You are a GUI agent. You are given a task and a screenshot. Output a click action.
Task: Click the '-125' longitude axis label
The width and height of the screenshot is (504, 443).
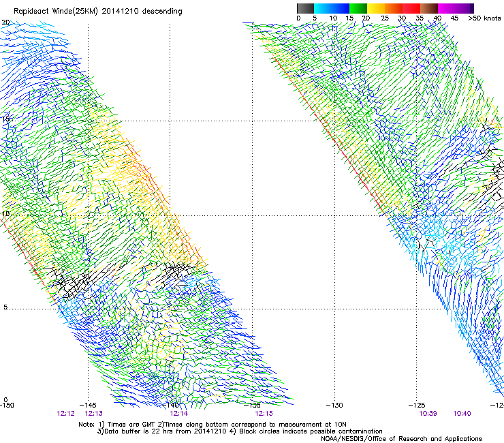pyautogui.click(x=417, y=406)
